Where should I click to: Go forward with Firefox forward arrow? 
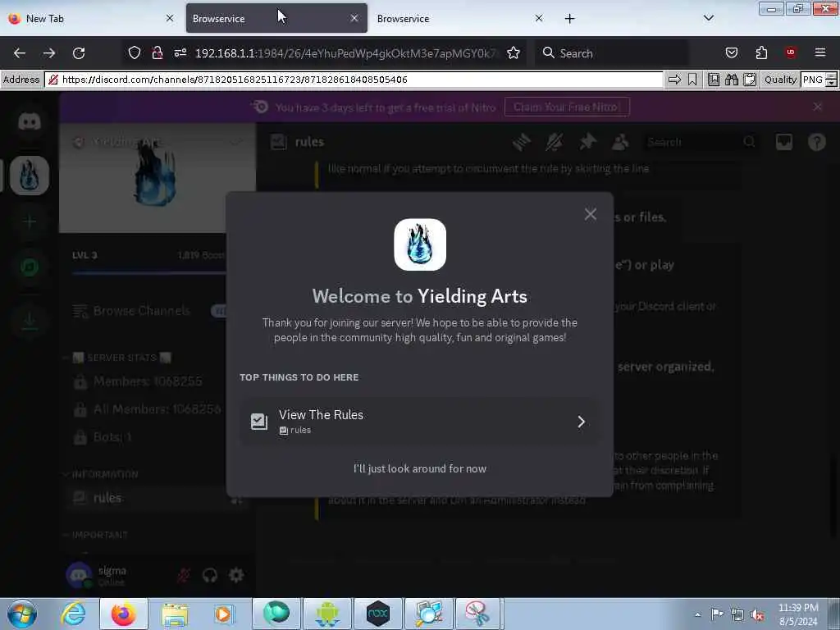click(49, 53)
